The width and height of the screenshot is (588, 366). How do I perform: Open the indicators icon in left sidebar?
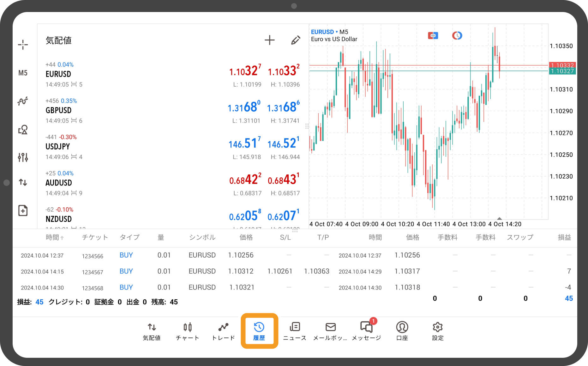(23, 101)
